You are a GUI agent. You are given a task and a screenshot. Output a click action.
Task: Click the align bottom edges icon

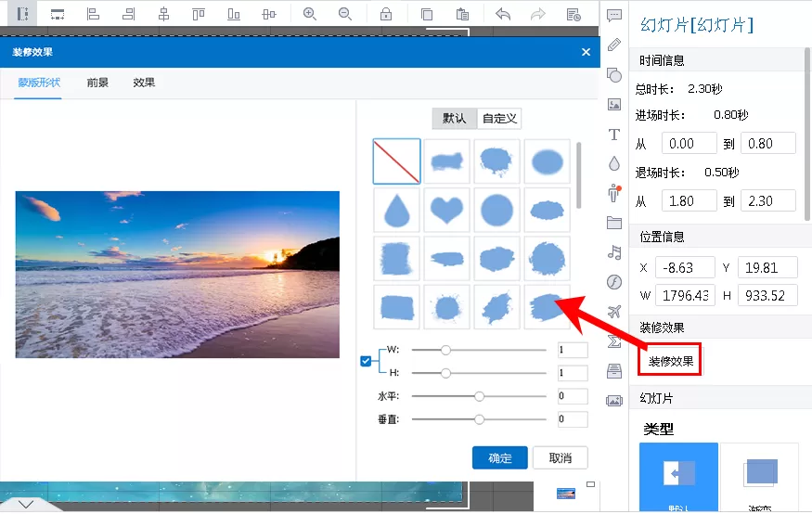234,14
